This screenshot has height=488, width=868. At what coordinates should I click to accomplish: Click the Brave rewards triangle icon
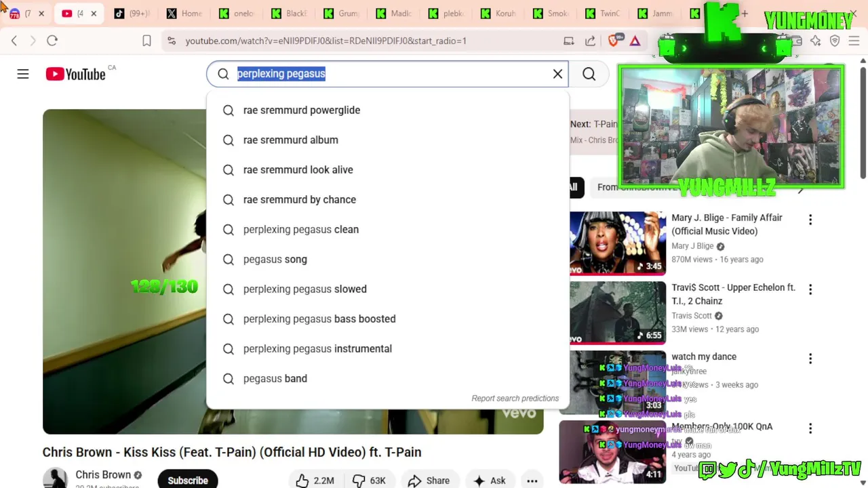(635, 41)
